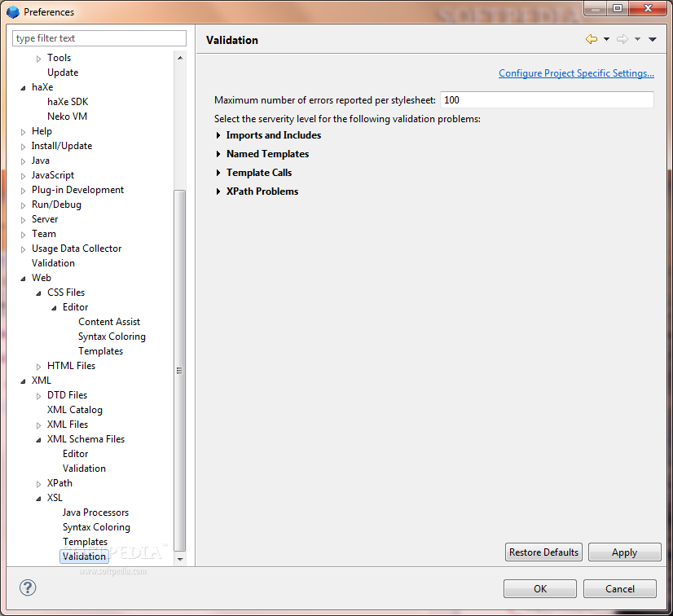Select Content Assist under CSS Editor
Screen dimensions: 673x616
tap(109, 322)
